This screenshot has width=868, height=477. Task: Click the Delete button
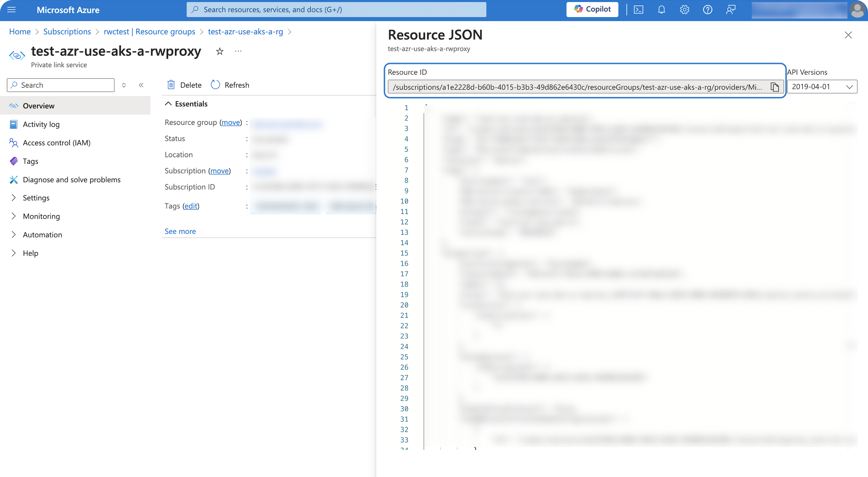(185, 85)
